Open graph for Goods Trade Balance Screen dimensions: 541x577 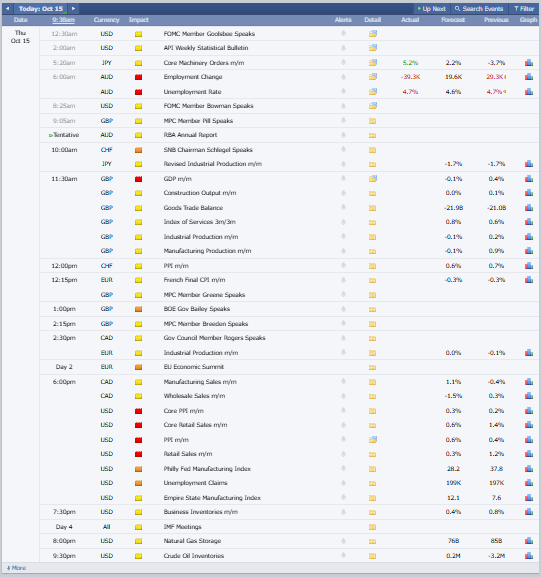click(529, 208)
